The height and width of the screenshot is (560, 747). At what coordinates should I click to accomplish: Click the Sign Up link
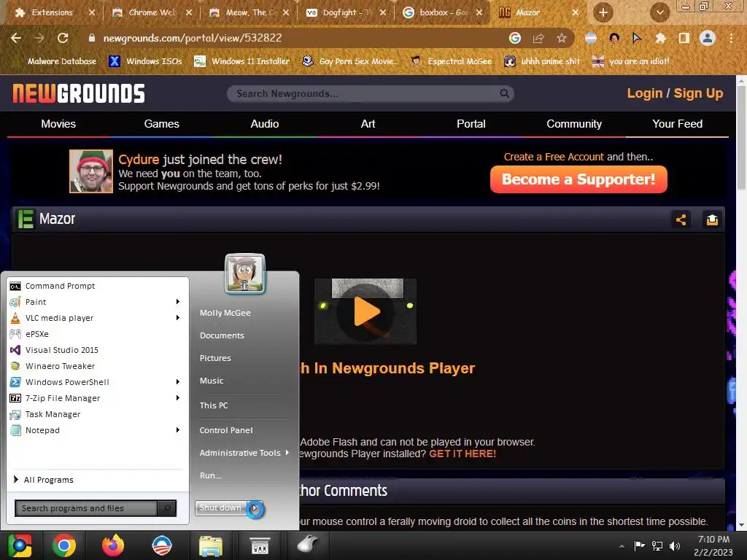(x=698, y=93)
